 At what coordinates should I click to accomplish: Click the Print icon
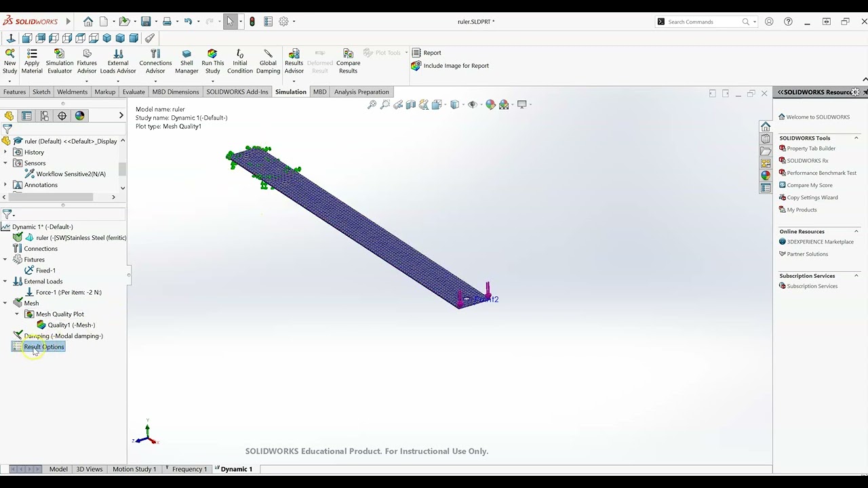tap(167, 22)
